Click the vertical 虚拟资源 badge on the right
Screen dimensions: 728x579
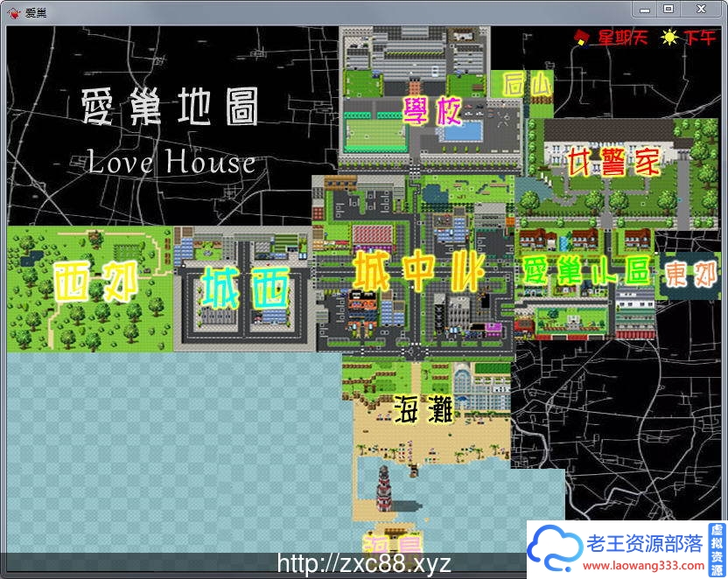tap(716, 549)
